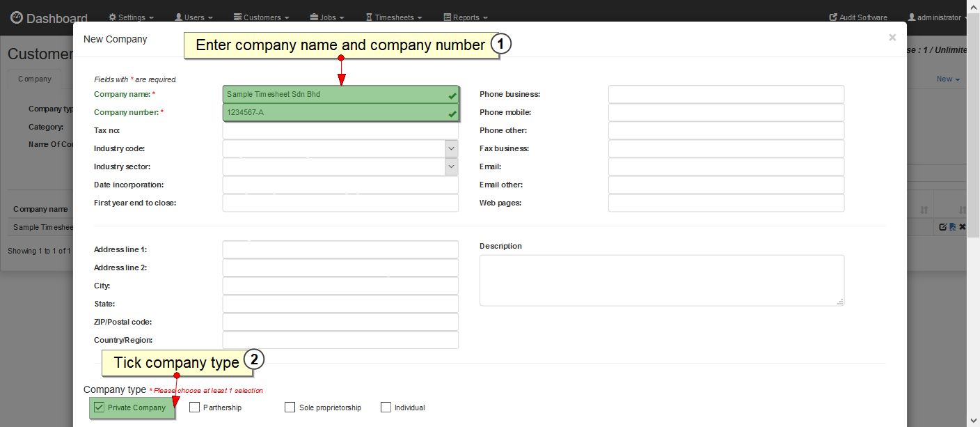This screenshot has height=427, width=980.
Task: Click the Audit Software external link icon
Action: 833,17
